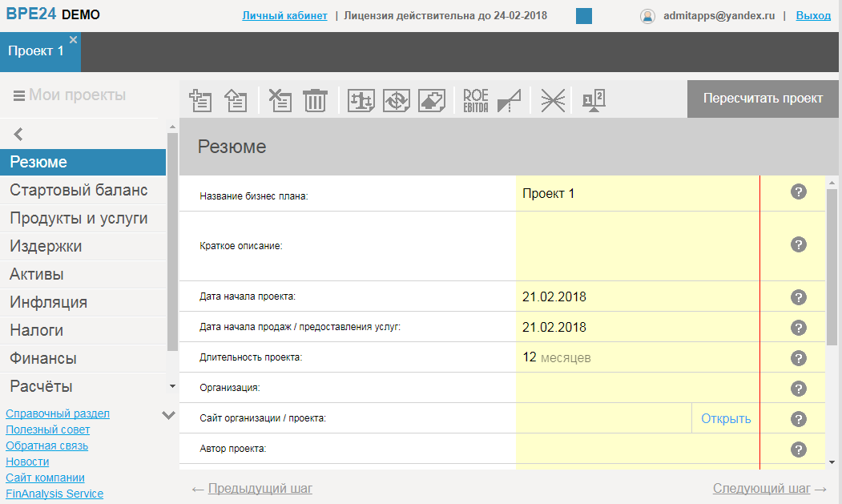Open the Справочный раздел link
The height and width of the screenshot is (504, 842).
58,413
